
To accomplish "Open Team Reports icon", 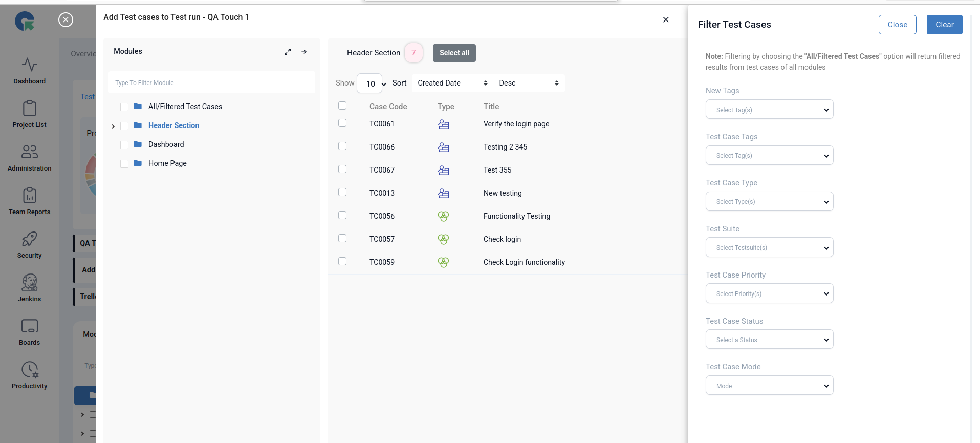I will pyautogui.click(x=29, y=196).
